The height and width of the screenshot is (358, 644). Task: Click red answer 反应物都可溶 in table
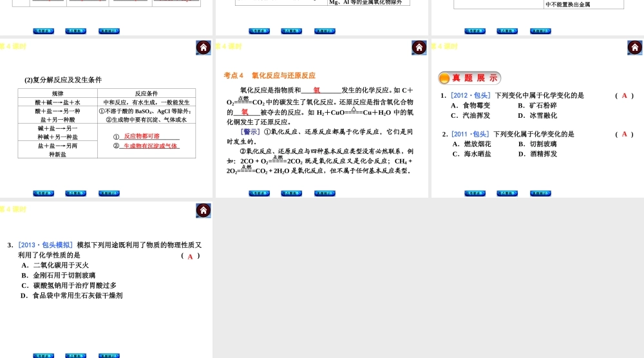point(142,136)
